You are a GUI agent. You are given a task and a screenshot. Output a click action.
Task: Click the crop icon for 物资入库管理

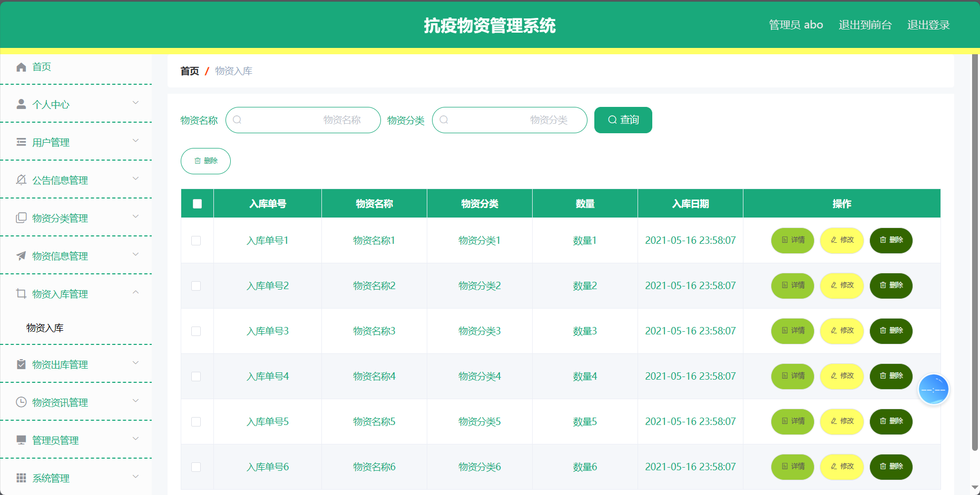tap(21, 294)
